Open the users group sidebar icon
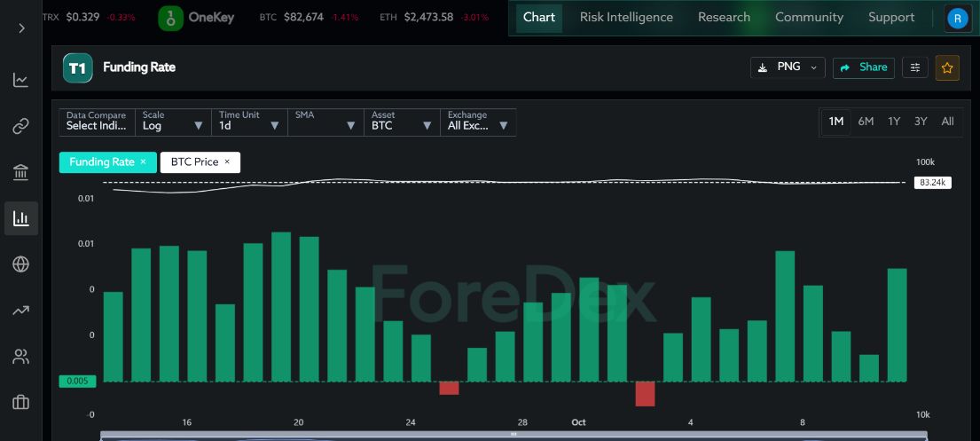This screenshot has height=441, width=980. point(20,357)
